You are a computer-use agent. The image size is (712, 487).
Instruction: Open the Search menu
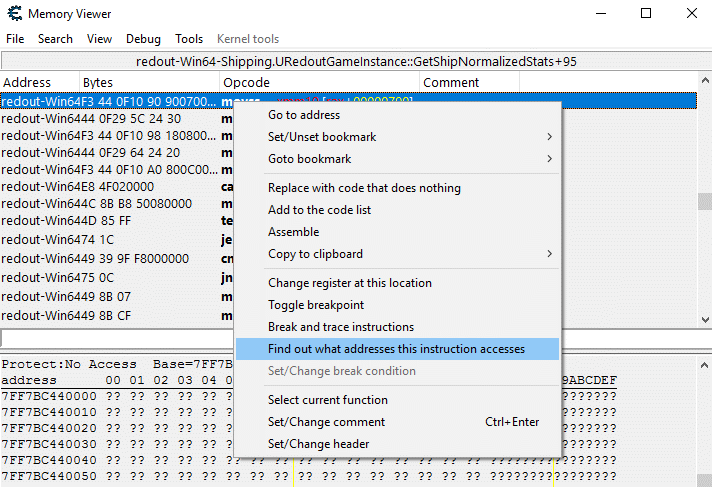pos(55,39)
